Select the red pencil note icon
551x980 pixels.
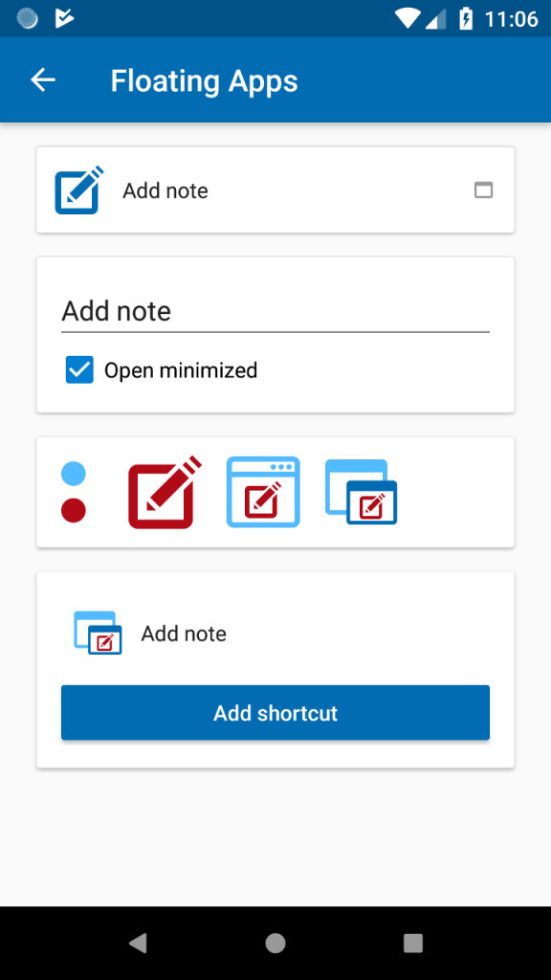coord(164,492)
